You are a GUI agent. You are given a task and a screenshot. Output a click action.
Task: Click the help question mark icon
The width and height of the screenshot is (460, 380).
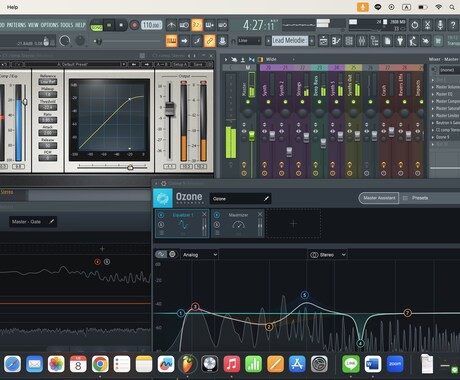(x=453, y=25)
